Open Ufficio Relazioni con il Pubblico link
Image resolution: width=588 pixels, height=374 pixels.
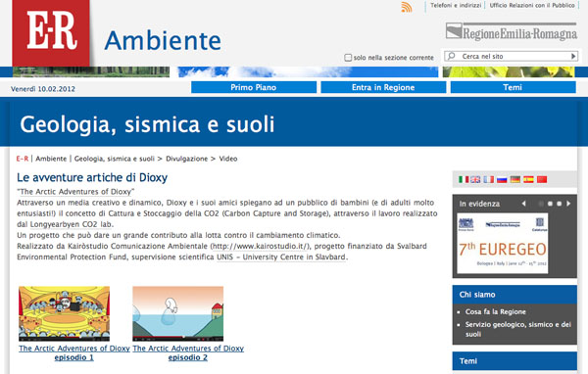(x=532, y=5)
